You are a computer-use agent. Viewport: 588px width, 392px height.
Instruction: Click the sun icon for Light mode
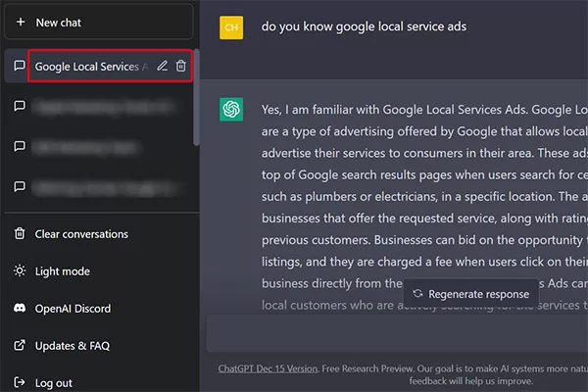20,270
